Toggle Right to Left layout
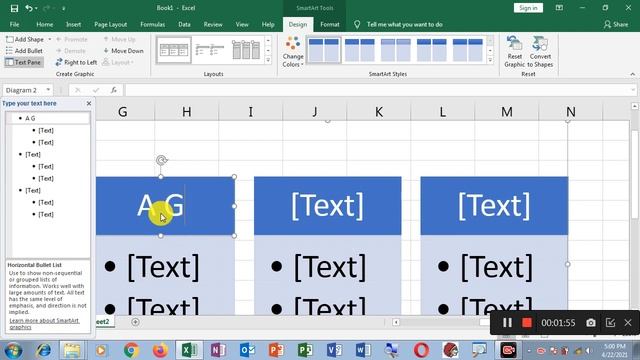The image size is (640, 360). click(x=76, y=62)
